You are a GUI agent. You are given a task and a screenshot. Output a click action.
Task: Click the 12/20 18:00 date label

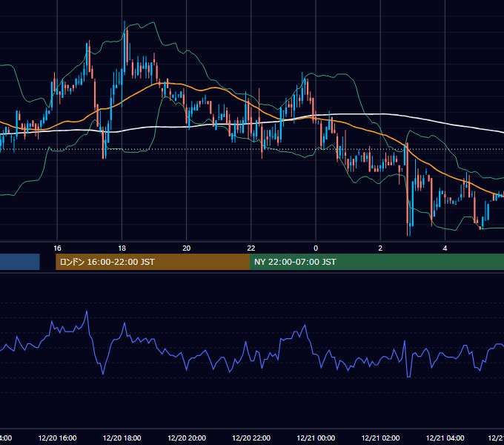[x=122, y=438]
